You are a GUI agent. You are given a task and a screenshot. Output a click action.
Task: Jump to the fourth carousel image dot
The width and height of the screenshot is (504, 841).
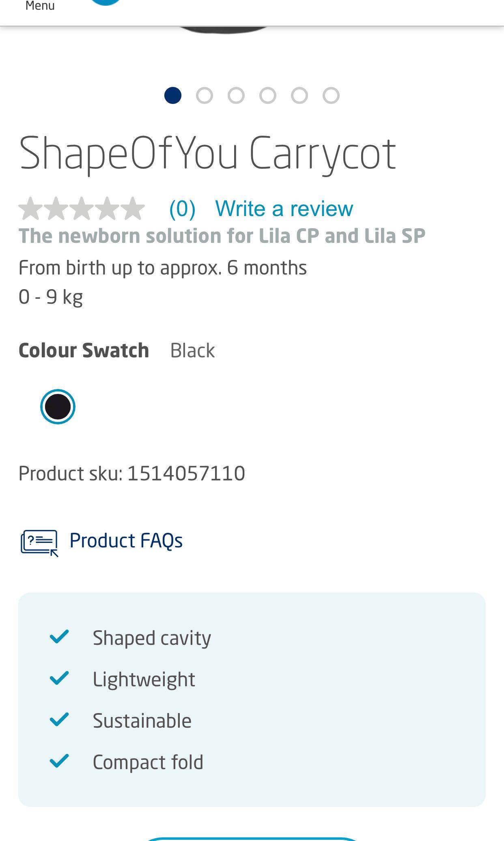pyautogui.click(x=268, y=96)
